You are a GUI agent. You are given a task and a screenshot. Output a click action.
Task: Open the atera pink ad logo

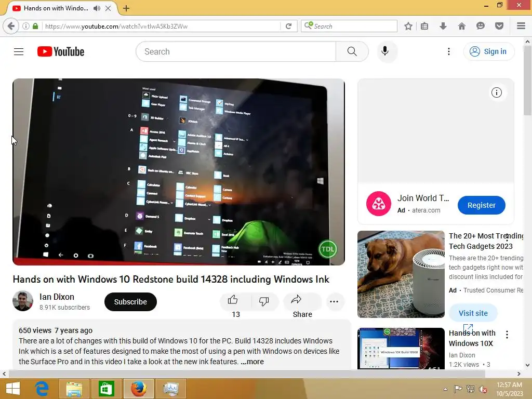pos(379,204)
